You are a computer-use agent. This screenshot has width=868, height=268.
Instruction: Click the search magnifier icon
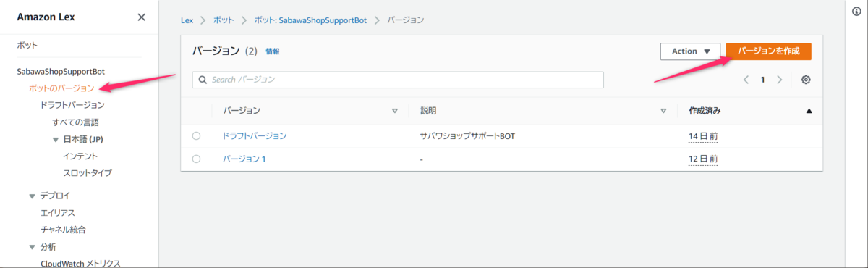203,80
